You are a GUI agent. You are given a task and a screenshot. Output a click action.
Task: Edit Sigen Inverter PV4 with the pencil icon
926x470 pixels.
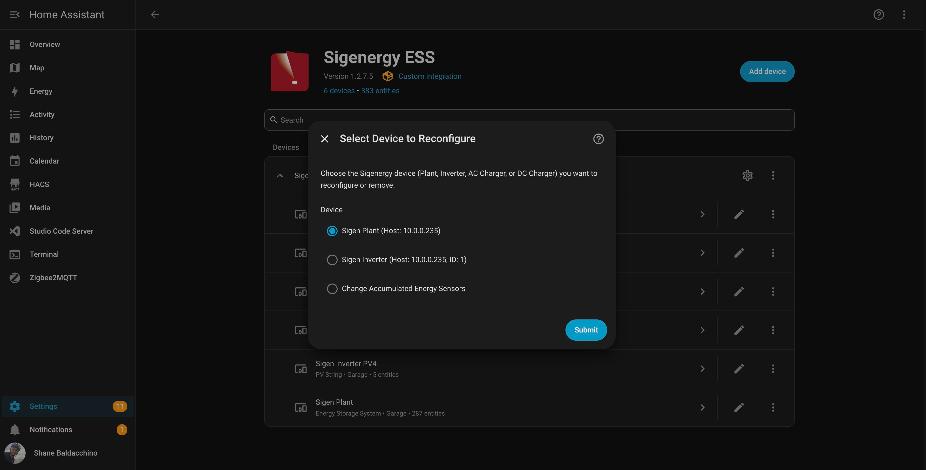pos(739,369)
